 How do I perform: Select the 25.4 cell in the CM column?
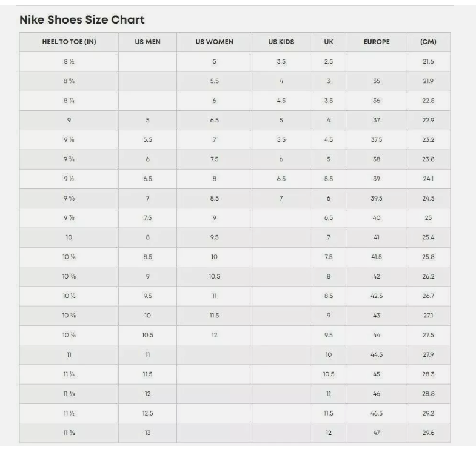click(428, 237)
